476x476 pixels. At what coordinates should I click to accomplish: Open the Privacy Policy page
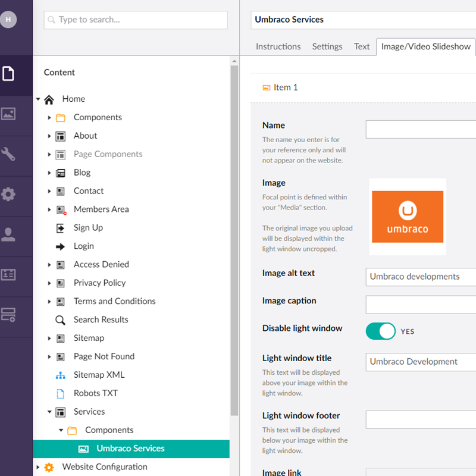(x=99, y=283)
